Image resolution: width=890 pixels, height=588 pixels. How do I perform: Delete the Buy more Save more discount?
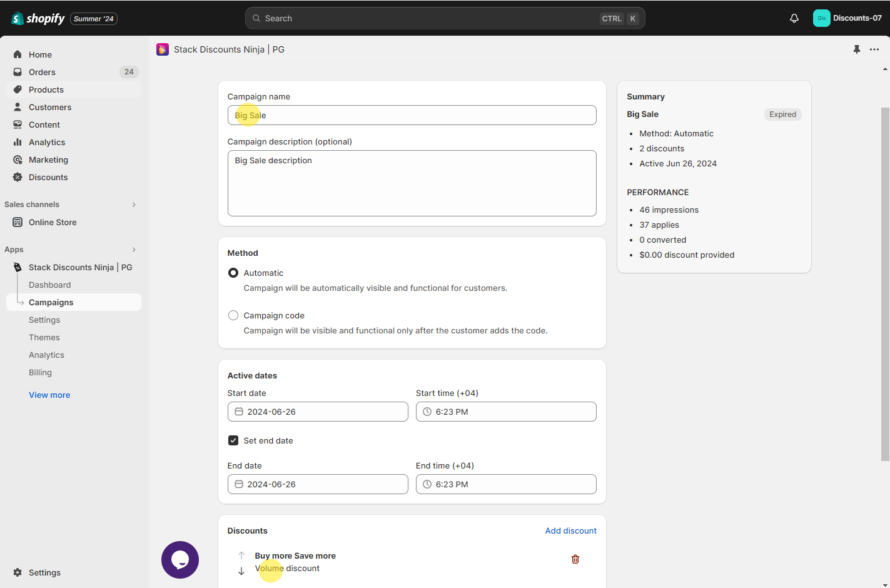575,559
